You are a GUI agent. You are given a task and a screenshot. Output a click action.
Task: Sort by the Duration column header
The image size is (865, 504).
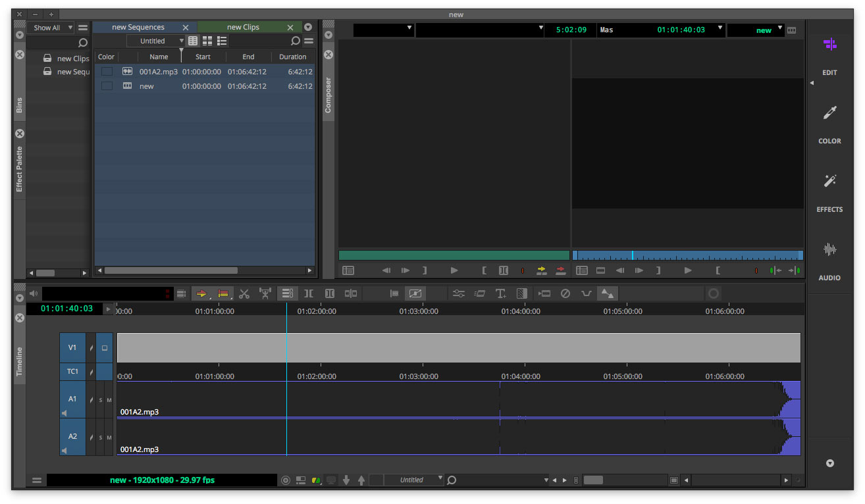[x=292, y=57]
